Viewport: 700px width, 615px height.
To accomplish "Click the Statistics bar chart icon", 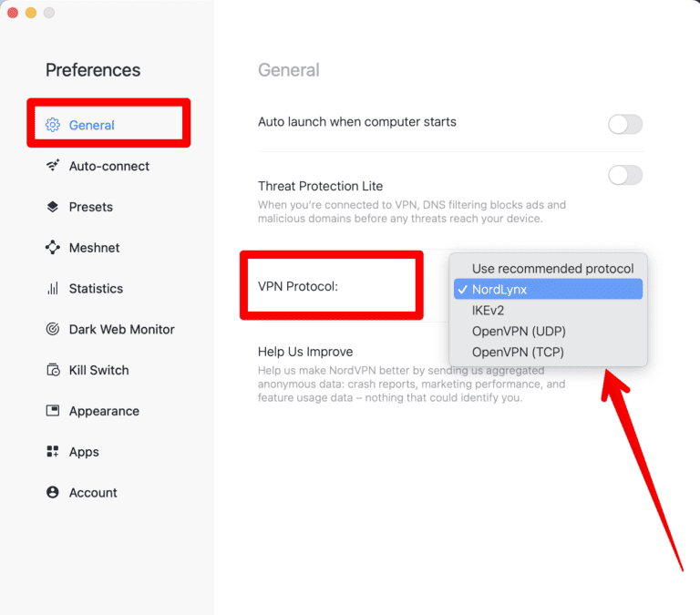I will (53, 289).
